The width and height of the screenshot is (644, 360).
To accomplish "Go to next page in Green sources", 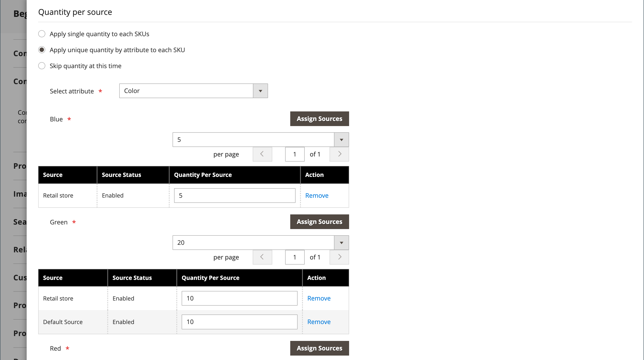I will click(x=339, y=257).
